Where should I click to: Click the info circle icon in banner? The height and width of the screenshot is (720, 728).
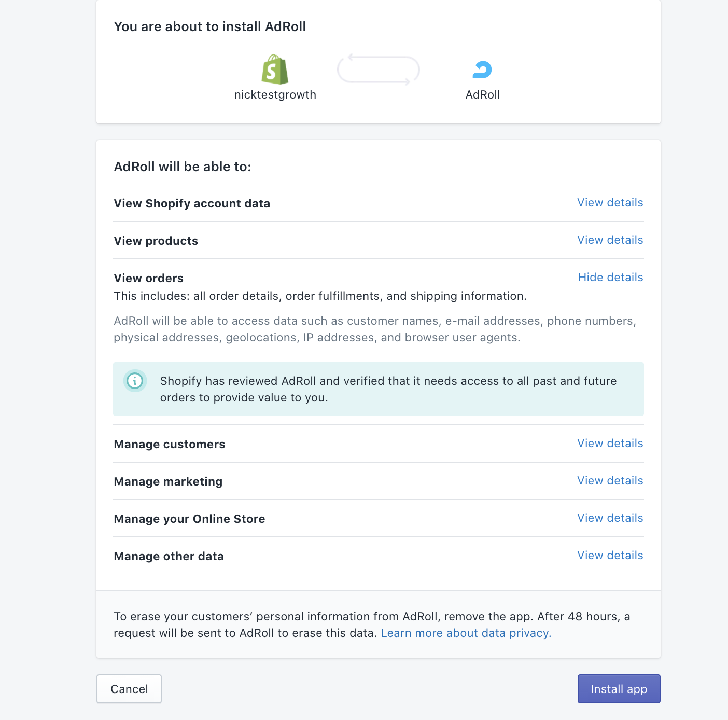[x=135, y=381]
